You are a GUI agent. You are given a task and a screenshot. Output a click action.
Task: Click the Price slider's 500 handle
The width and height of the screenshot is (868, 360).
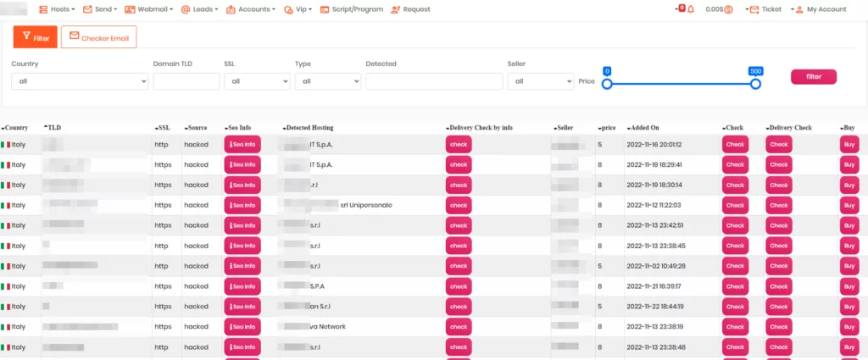click(x=755, y=83)
